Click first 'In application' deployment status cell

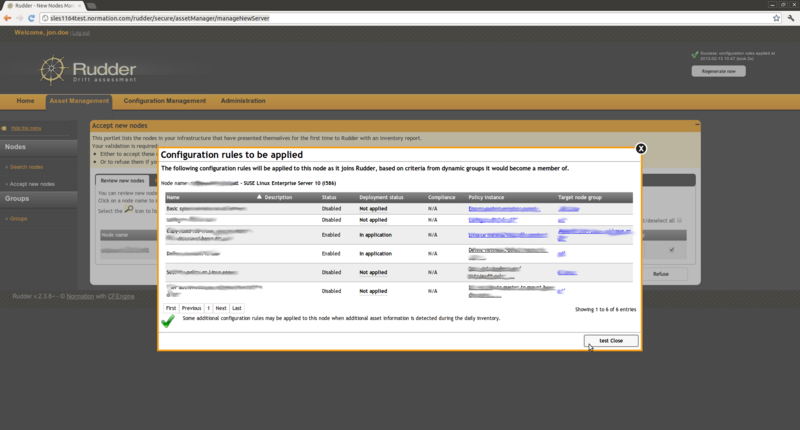click(376, 235)
